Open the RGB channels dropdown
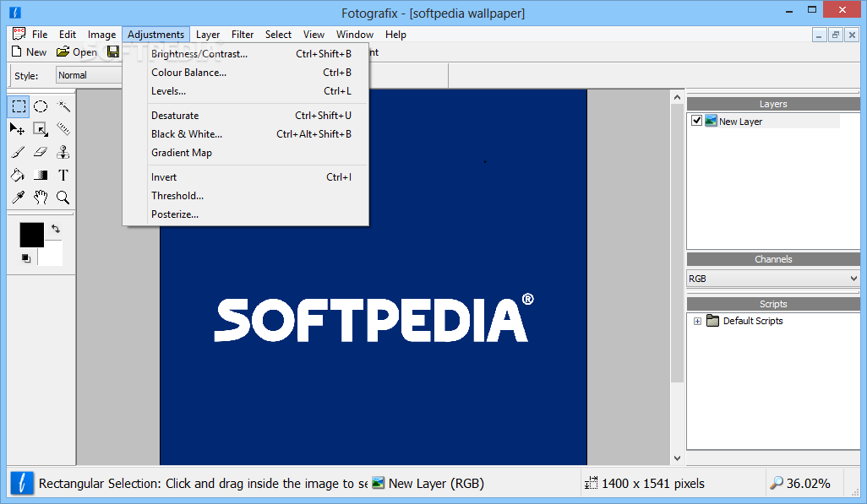This screenshot has height=504, width=867. 773,279
